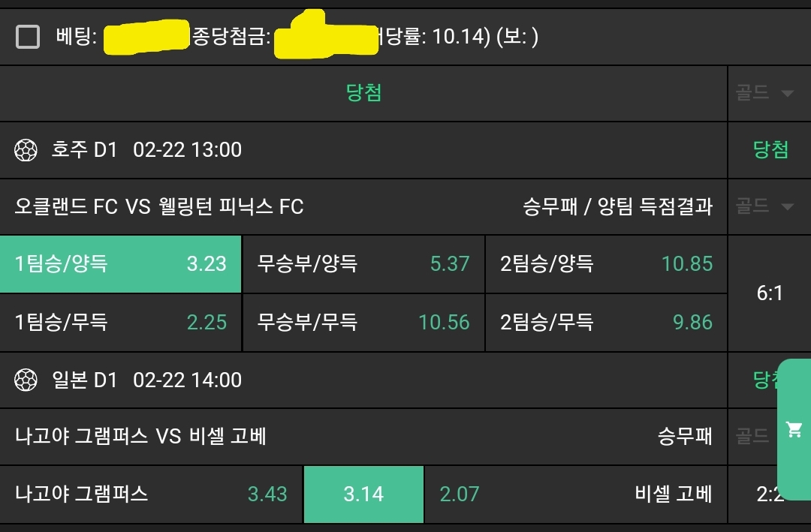This screenshot has width=811, height=532.
Task: Select 나고야 그램퍼스 win at 3.43
Action: (x=151, y=494)
